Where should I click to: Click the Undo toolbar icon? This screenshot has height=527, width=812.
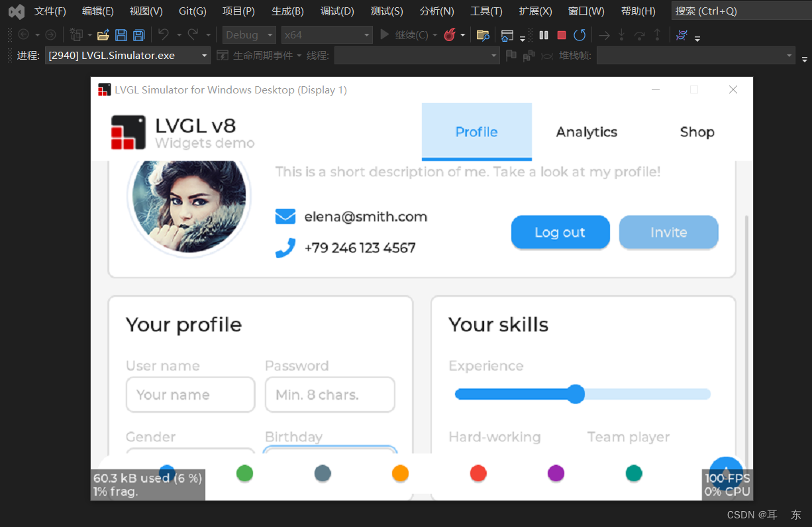163,34
